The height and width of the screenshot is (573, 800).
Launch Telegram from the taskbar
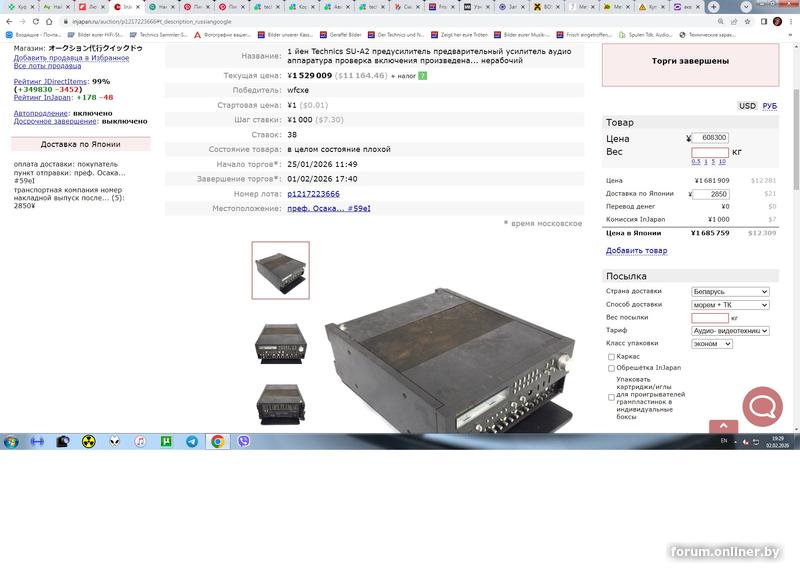(192, 441)
